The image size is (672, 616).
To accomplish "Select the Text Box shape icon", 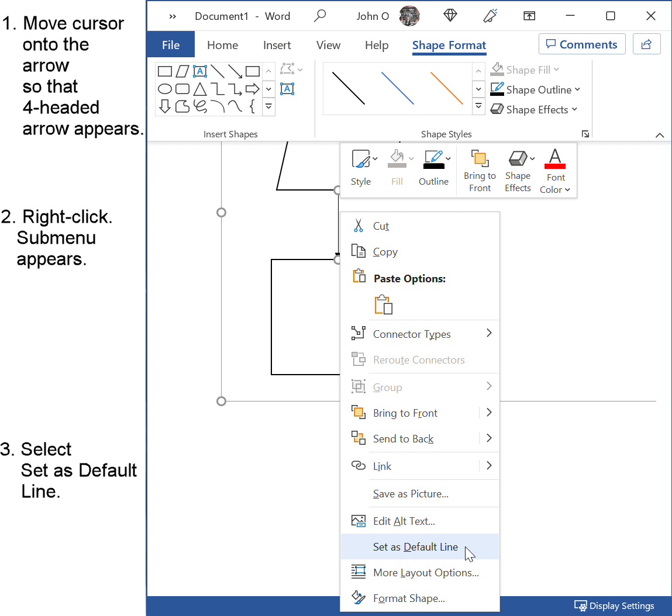I will pyautogui.click(x=200, y=71).
